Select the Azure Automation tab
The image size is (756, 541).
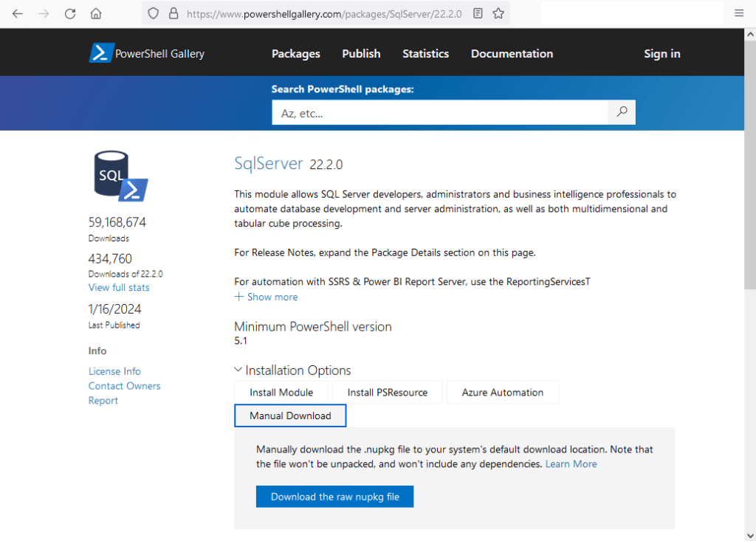coord(502,392)
